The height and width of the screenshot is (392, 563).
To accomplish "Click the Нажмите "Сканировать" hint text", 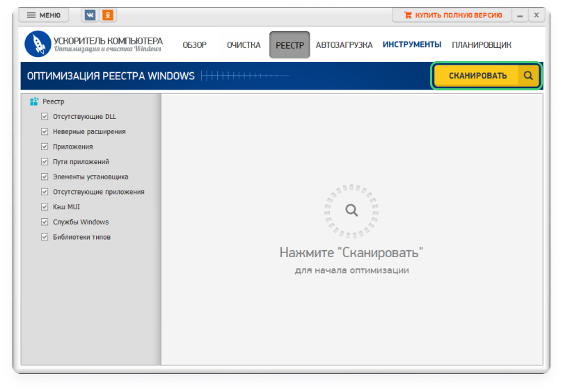I will point(351,252).
